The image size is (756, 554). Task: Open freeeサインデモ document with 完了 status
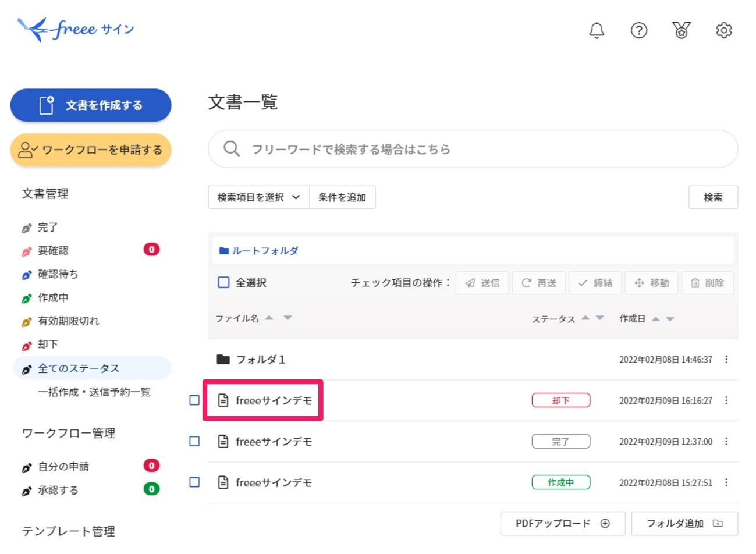pos(274,442)
